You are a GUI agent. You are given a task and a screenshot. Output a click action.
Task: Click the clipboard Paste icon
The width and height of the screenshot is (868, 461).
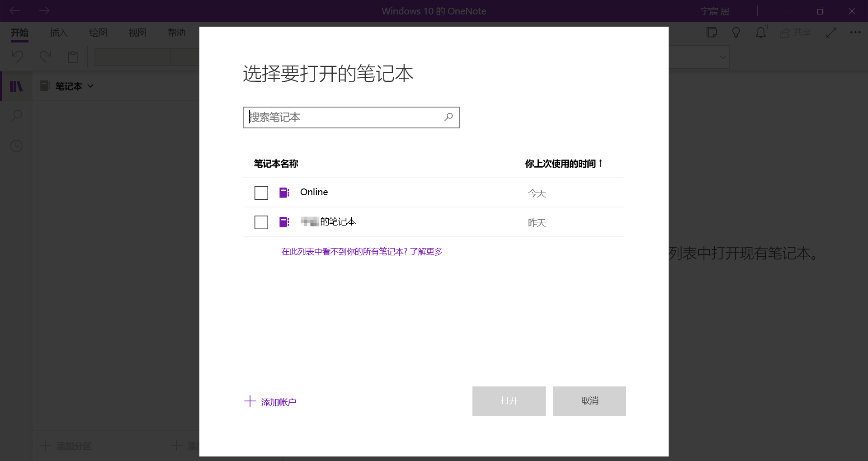pyautogui.click(x=73, y=57)
